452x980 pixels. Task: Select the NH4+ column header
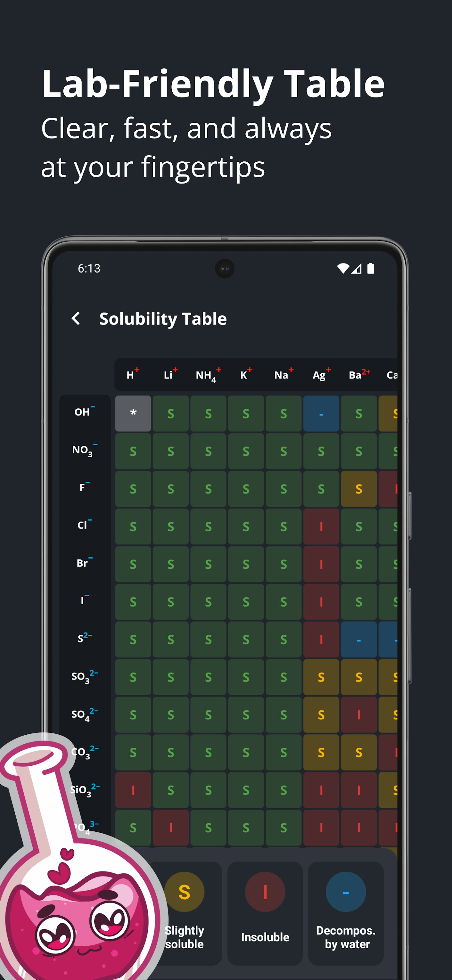208,375
